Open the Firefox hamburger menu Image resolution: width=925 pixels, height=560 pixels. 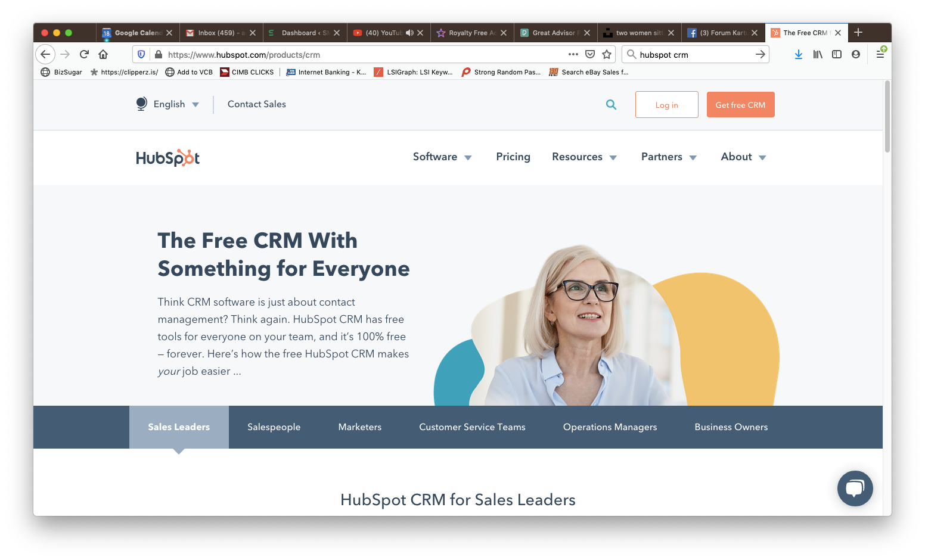[880, 54]
